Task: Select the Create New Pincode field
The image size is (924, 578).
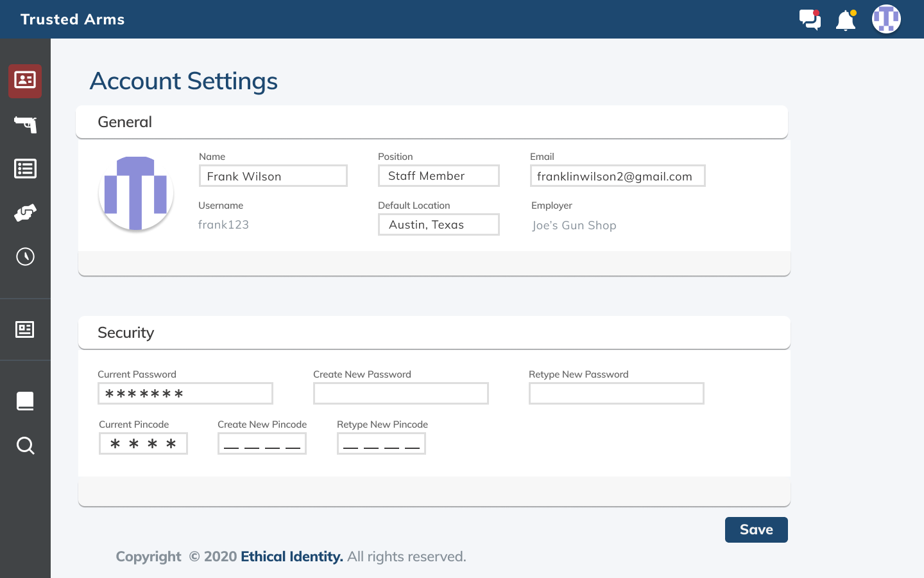Action: coord(262,444)
